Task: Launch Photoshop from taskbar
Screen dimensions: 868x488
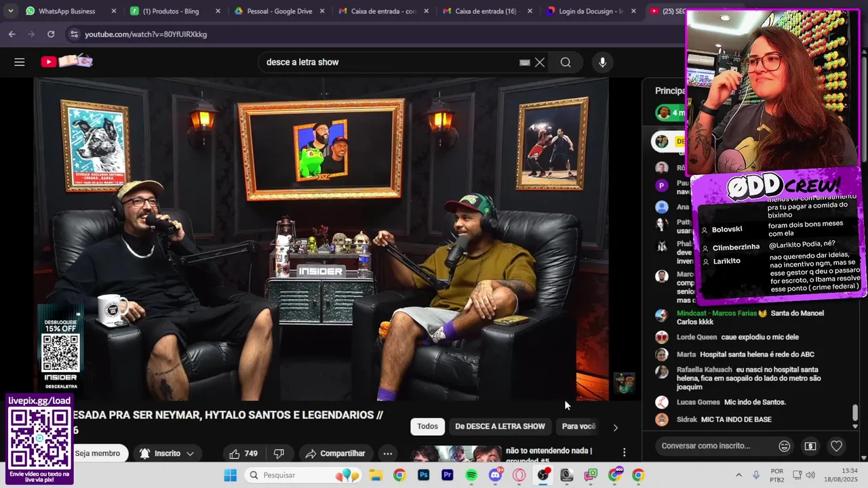Action: 423,475
